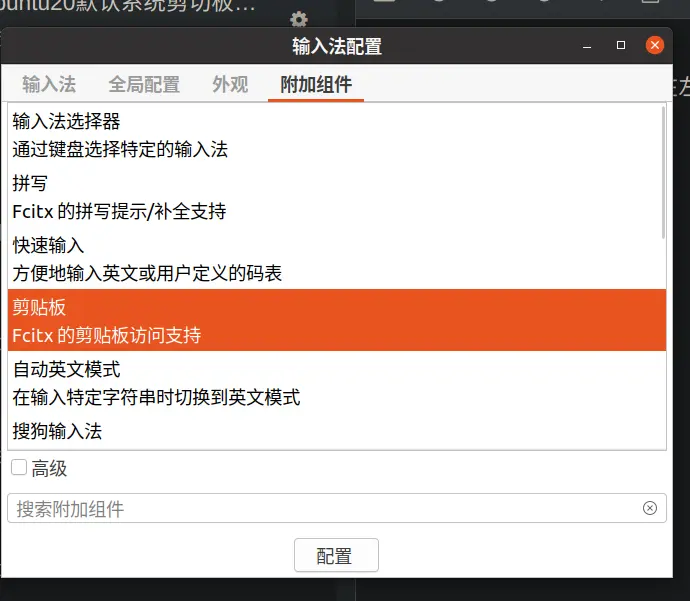Select the 剪贴板 addon entry
The height and width of the screenshot is (601, 690).
(x=337, y=320)
